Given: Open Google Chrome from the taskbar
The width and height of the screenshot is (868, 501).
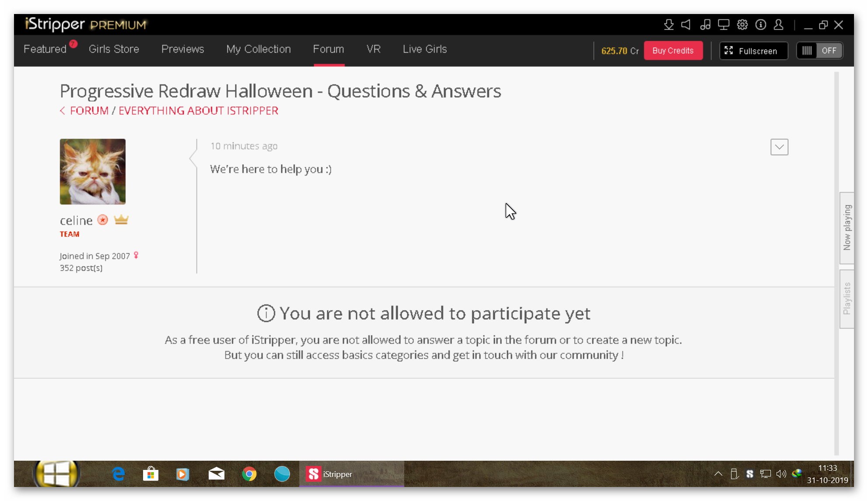Looking at the screenshot, I should click(x=249, y=474).
